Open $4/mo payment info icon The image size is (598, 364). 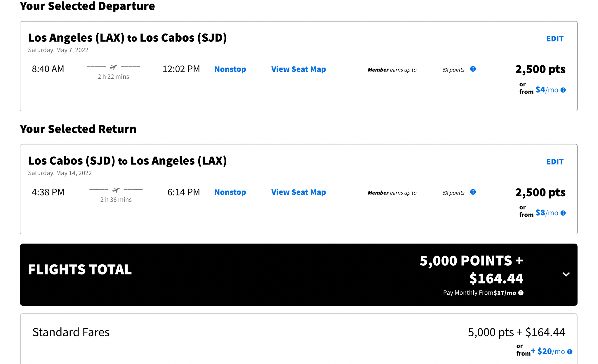[563, 90]
